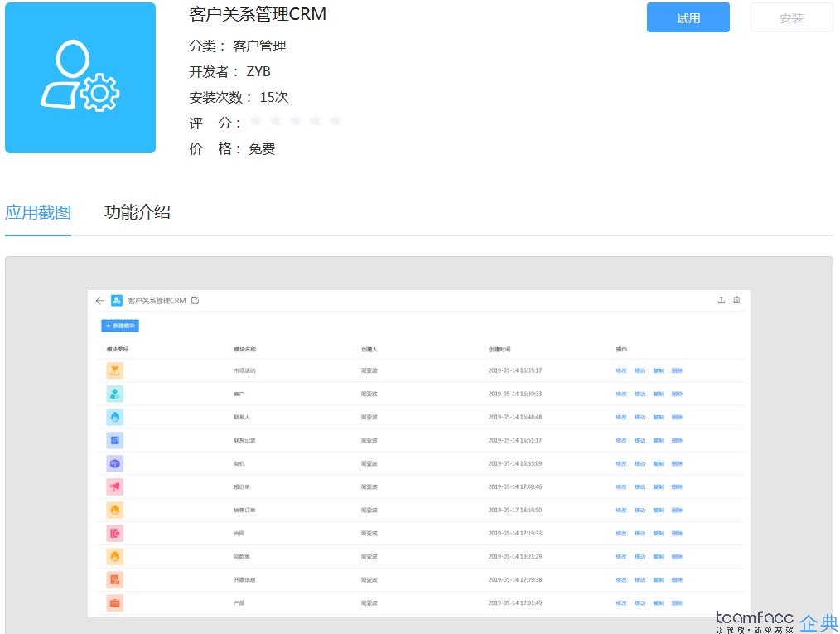The image size is (840, 634).
Task: Click 修改 in the 商机 row
Action: (x=621, y=463)
